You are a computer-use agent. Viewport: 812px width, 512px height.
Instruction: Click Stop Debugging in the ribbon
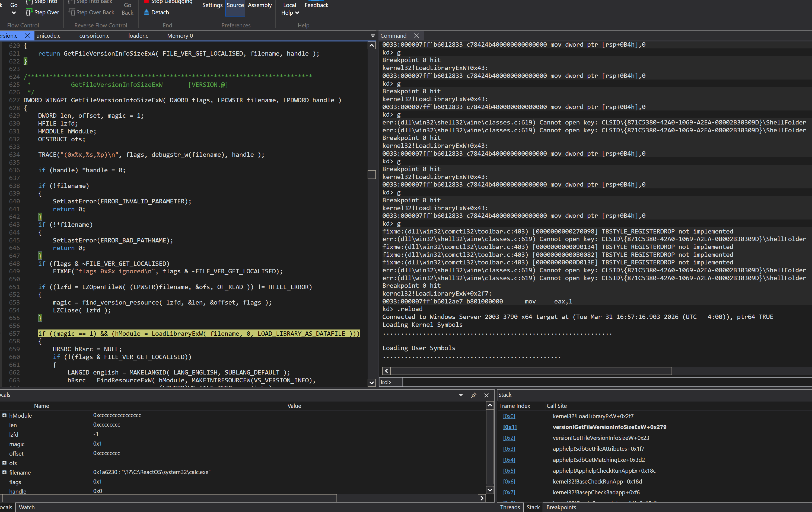pos(168,2)
